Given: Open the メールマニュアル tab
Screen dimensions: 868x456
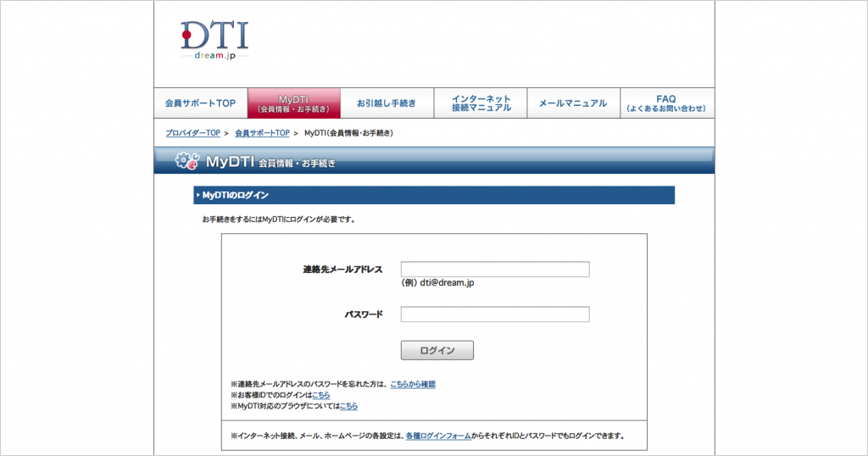Looking at the screenshot, I should click(x=574, y=103).
